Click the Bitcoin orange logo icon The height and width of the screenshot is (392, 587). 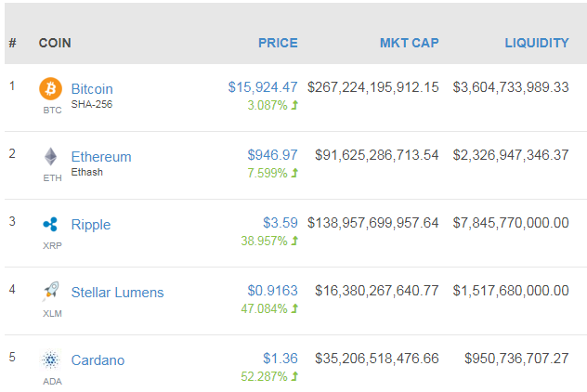[x=50, y=89]
